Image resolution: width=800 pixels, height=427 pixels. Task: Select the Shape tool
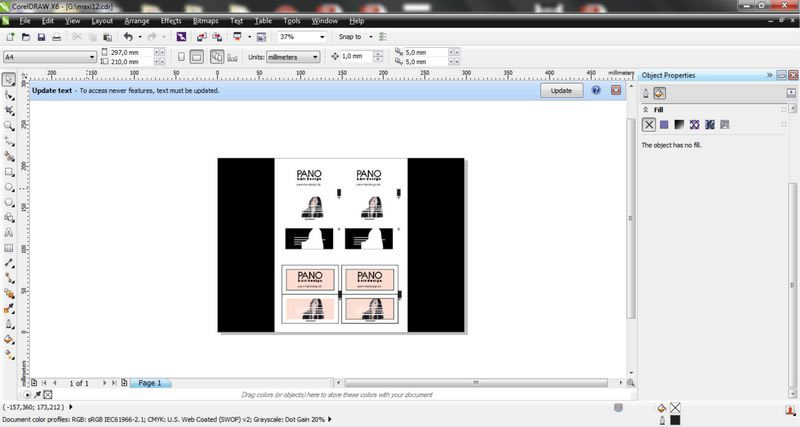[x=9, y=95]
